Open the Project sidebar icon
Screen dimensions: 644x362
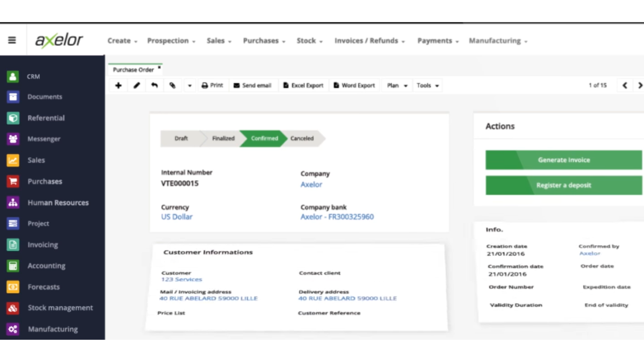tap(13, 223)
